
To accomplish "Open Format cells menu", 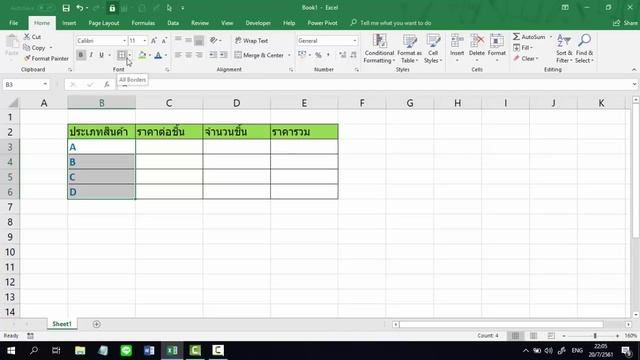I will click(x=497, y=49).
